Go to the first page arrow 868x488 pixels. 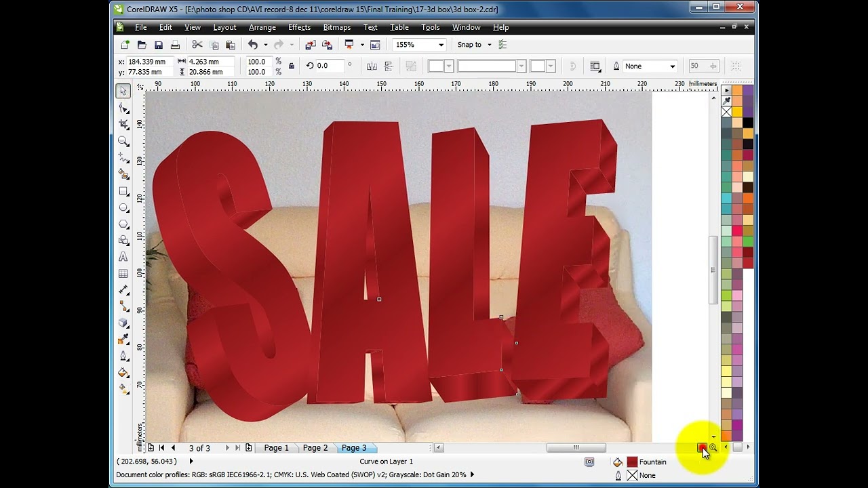point(161,448)
